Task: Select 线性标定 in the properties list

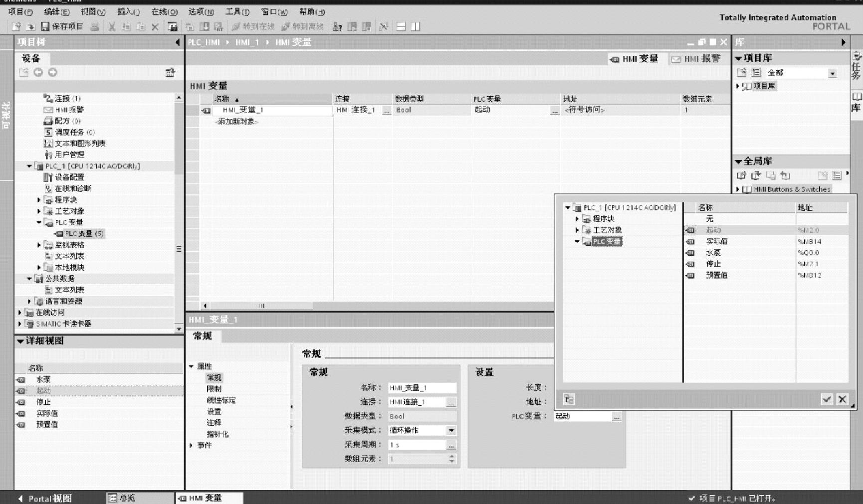Action: pyautogui.click(x=221, y=400)
